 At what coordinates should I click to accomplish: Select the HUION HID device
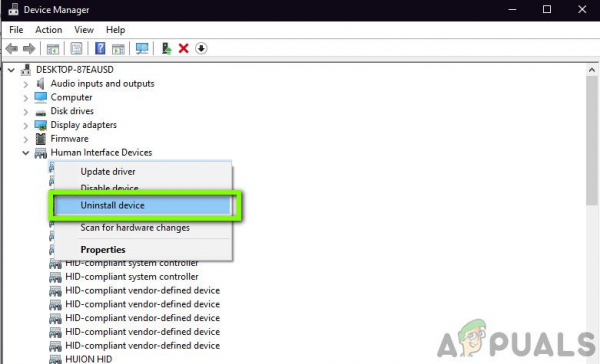tap(88, 359)
